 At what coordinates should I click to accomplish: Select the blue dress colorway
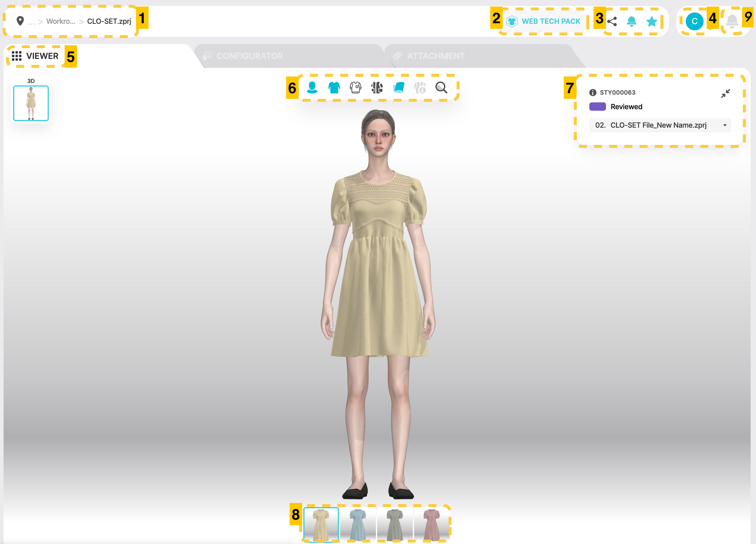tap(358, 525)
